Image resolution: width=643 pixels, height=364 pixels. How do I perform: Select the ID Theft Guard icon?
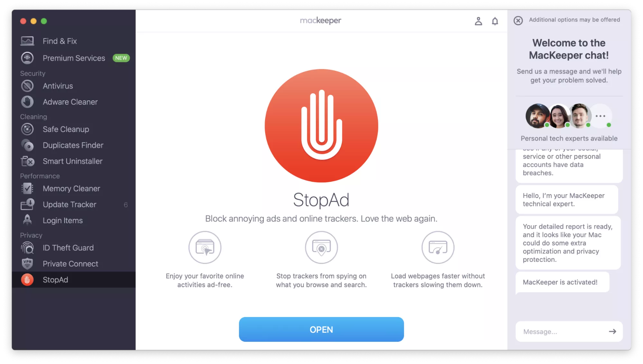(28, 248)
